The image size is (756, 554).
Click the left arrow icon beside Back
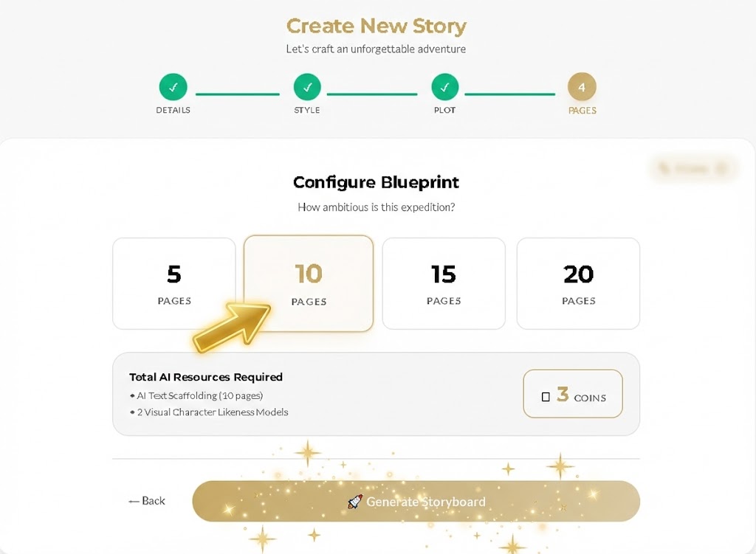click(x=134, y=501)
